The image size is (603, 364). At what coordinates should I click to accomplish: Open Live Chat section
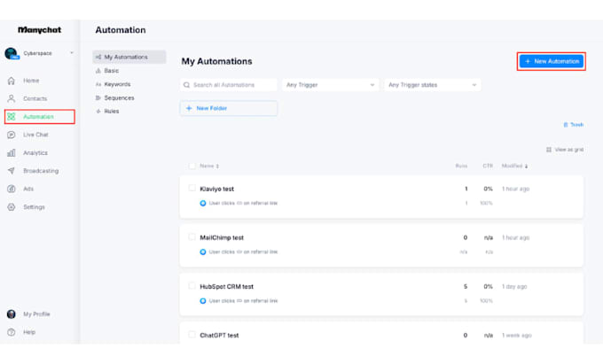(x=35, y=135)
